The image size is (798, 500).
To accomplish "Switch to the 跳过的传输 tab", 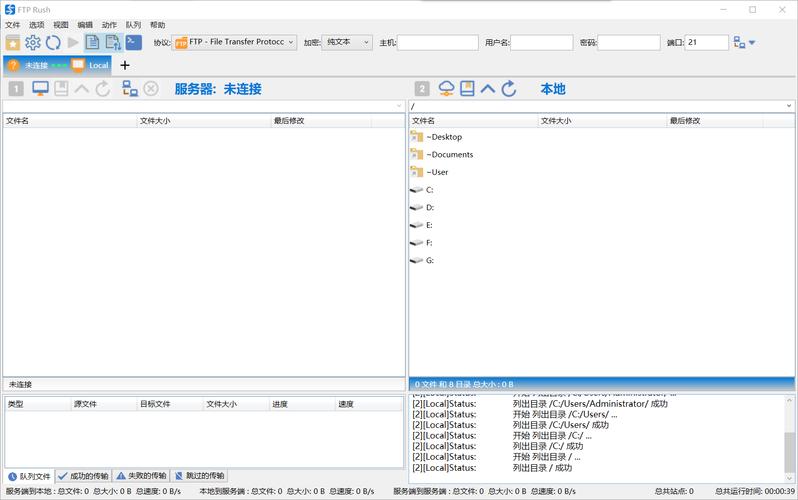I will point(199,476).
